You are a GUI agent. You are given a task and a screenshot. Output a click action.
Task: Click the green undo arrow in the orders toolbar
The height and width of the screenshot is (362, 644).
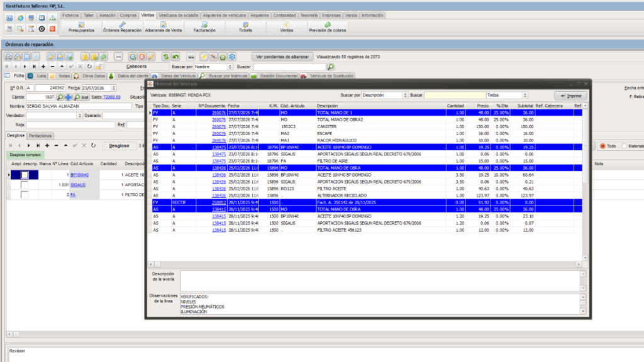(x=175, y=57)
